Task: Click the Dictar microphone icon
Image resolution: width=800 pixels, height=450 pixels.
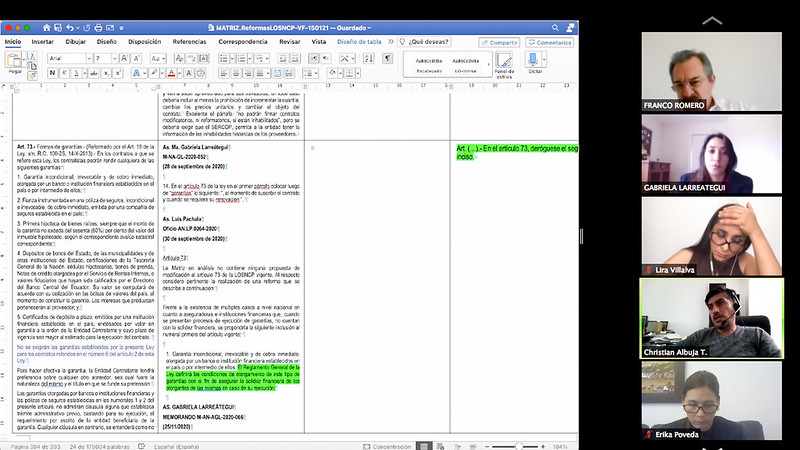Action: pyautogui.click(x=533, y=60)
